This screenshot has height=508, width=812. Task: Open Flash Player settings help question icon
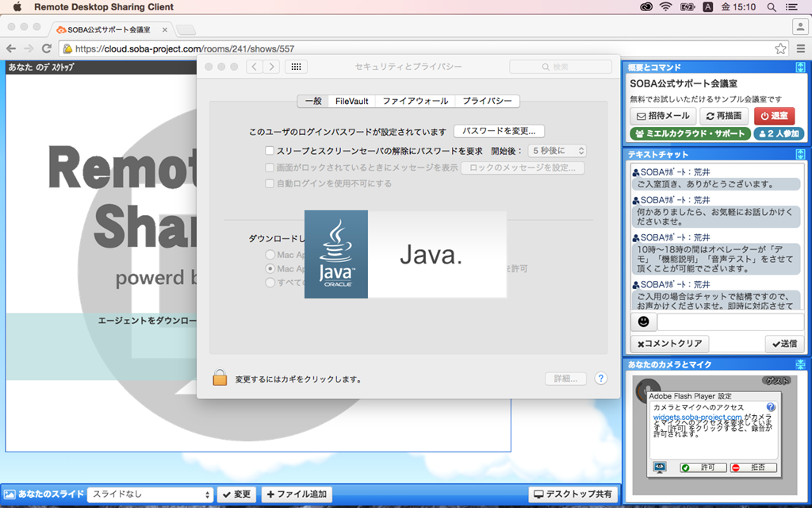coord(771,407)
